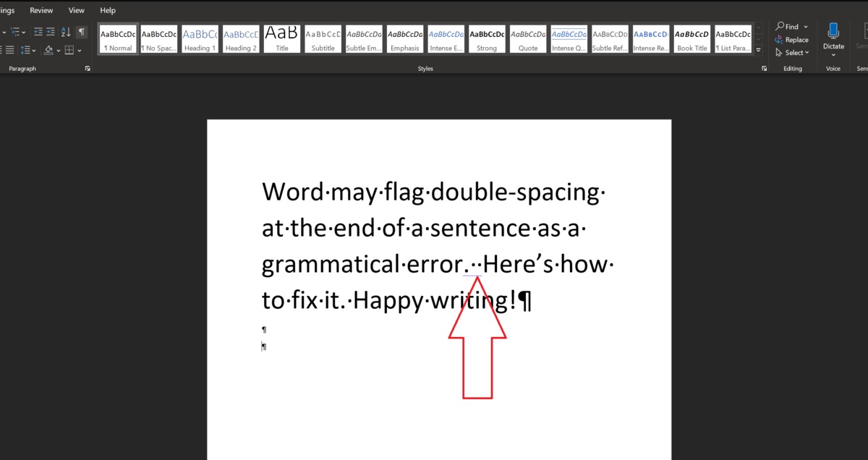Click the Justify alignment icon
This screenshot has height=460, width=868.
[10, 50]
